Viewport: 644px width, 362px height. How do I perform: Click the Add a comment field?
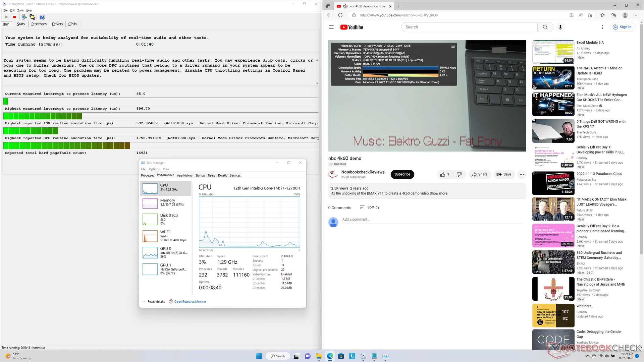pos(356,220)
